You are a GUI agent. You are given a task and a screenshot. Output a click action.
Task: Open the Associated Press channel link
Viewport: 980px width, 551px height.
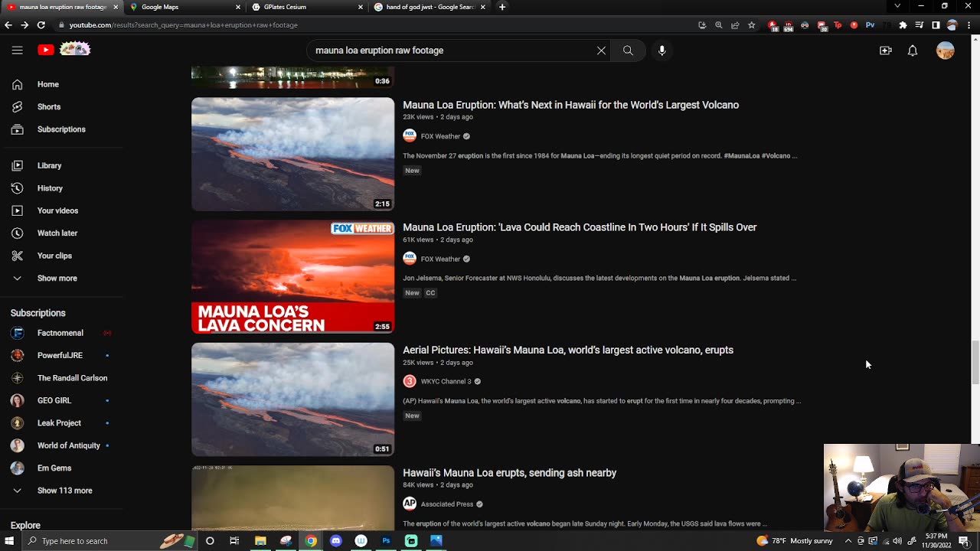[x=447, y=504]
